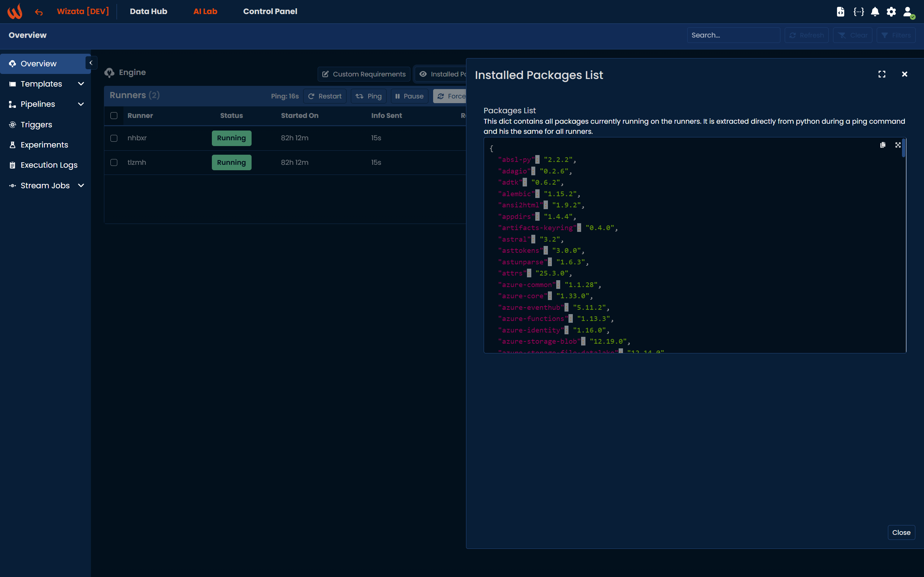
Task: Click the user profile icon
Action: [x=908, y=12]
